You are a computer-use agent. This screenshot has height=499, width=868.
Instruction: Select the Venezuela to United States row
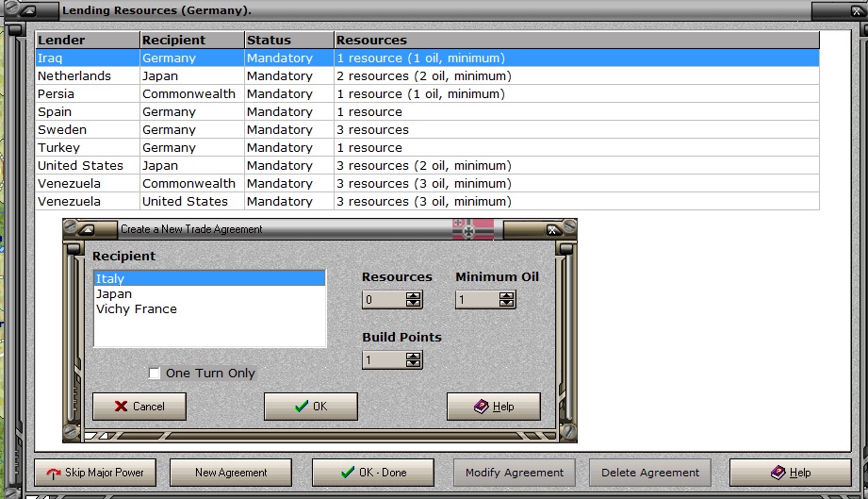[427, 201]
